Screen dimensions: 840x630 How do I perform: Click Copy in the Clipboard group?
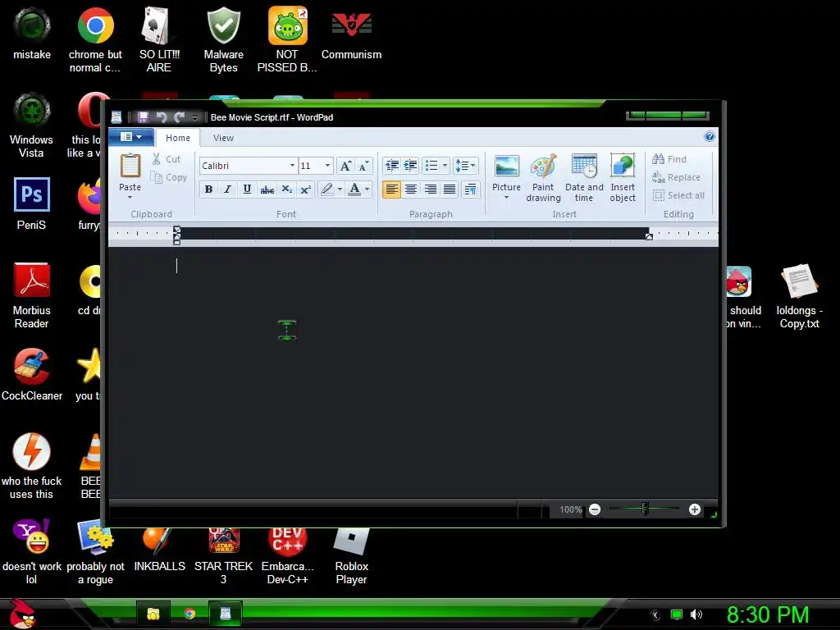tap(169, 177)
